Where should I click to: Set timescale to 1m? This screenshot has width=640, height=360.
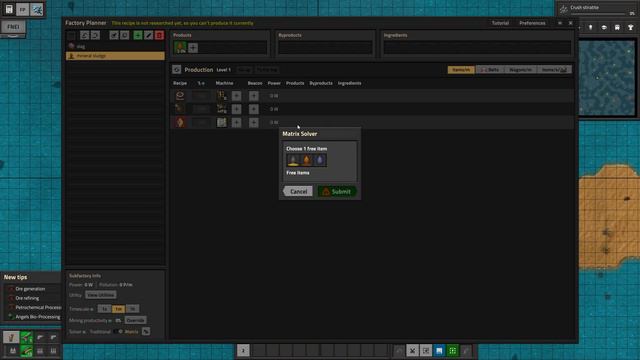click(x=118, y=309)
